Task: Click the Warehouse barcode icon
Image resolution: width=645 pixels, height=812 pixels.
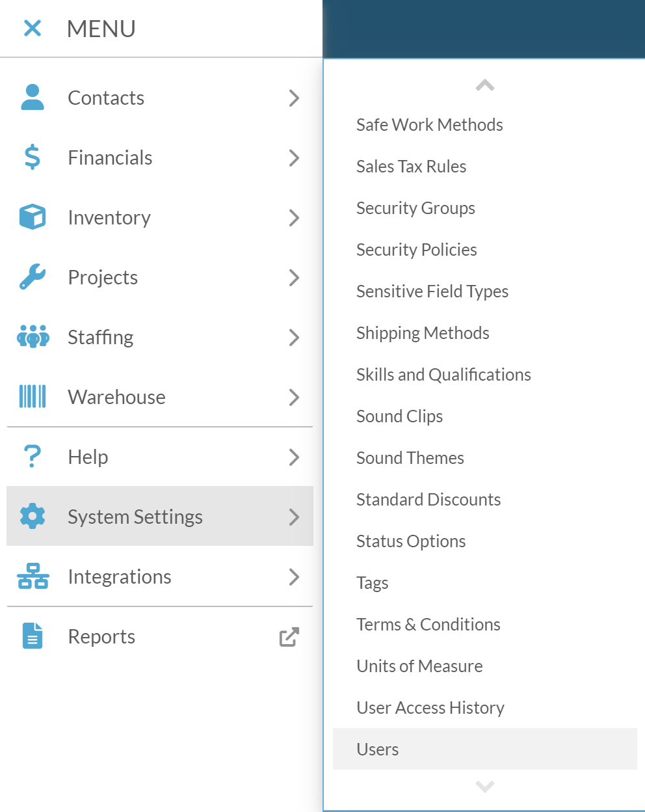Action: 33,397
